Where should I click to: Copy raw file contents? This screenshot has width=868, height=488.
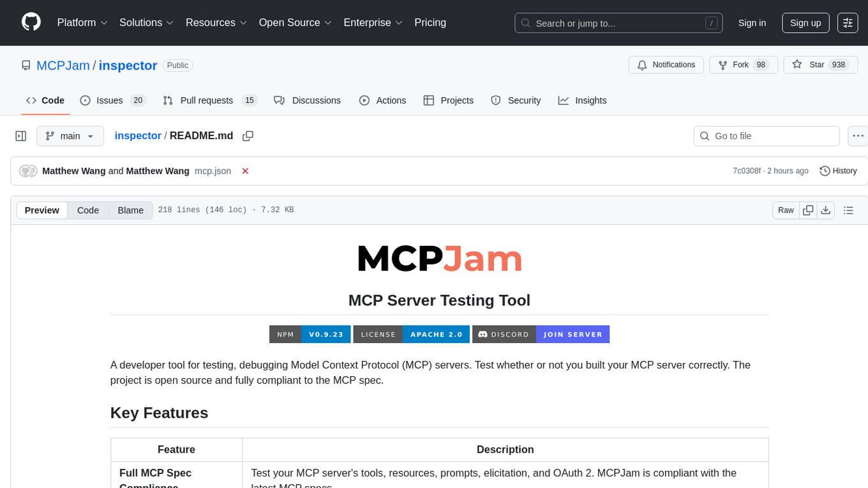[809, 210]
